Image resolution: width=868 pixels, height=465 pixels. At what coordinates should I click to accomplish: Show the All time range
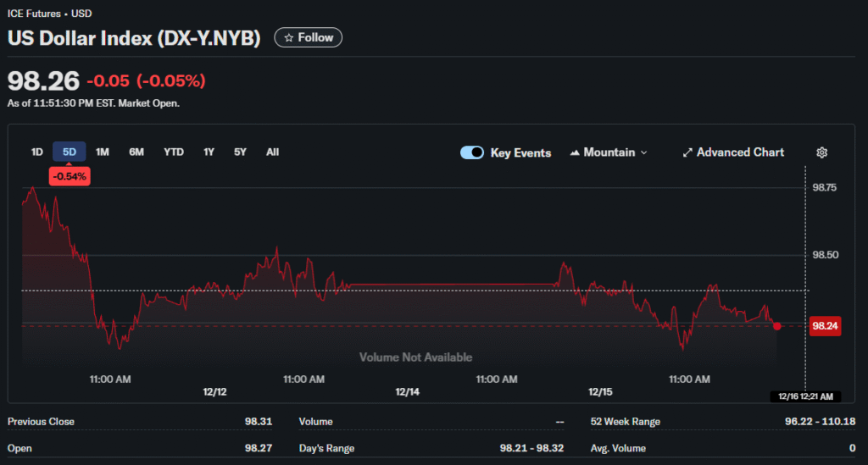(272, 152)
